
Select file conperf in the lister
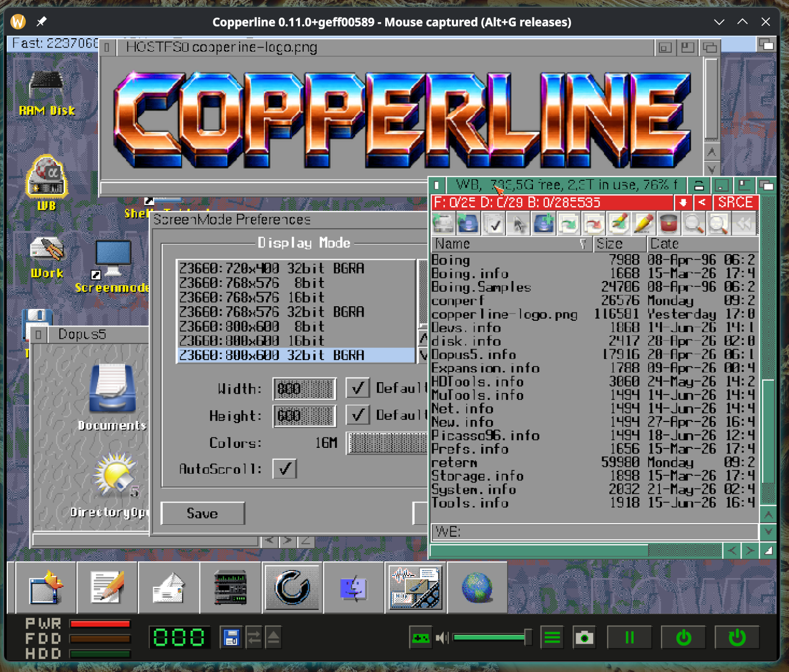click(x=594, y=301)
